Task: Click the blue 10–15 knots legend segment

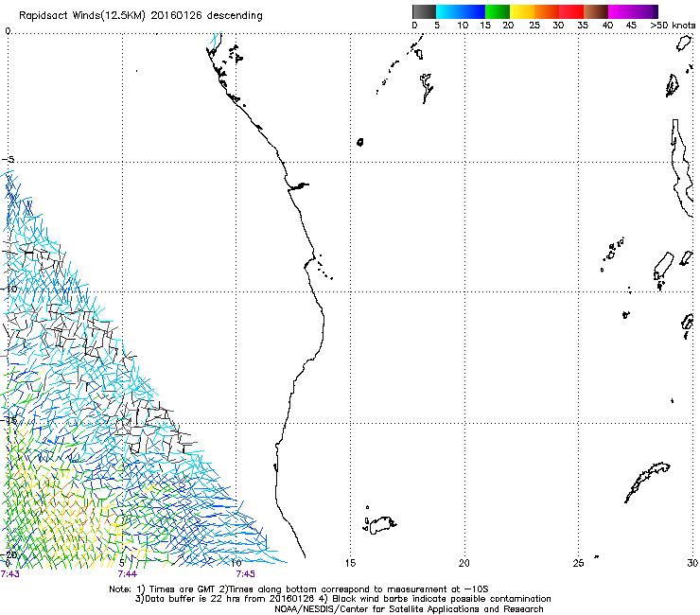Action: (471, 11)
